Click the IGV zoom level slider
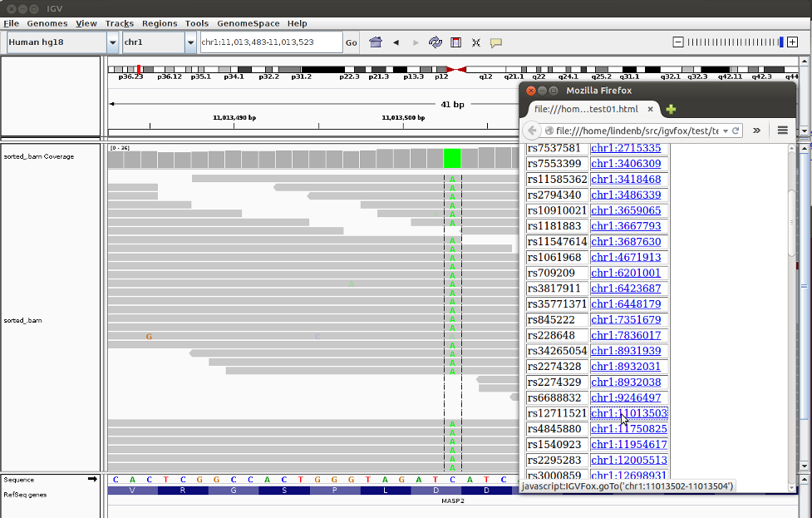812x518 pixels. click(736, 42)
